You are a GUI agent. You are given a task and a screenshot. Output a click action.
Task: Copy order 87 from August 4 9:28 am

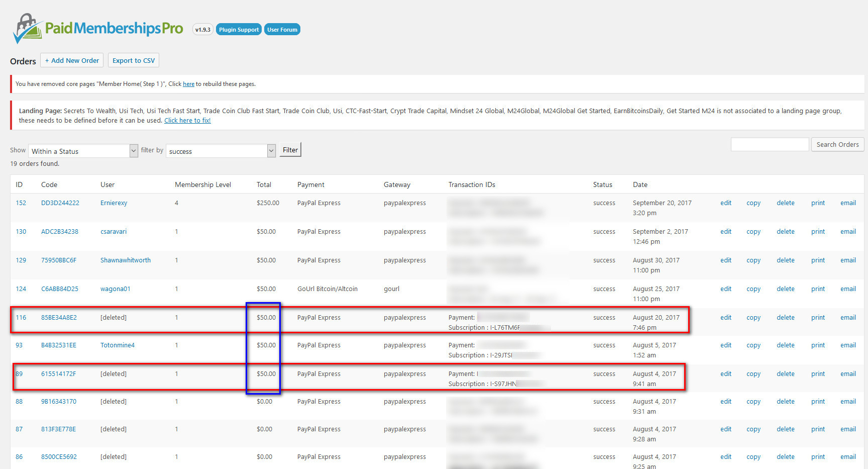click(x=753, y=429)
